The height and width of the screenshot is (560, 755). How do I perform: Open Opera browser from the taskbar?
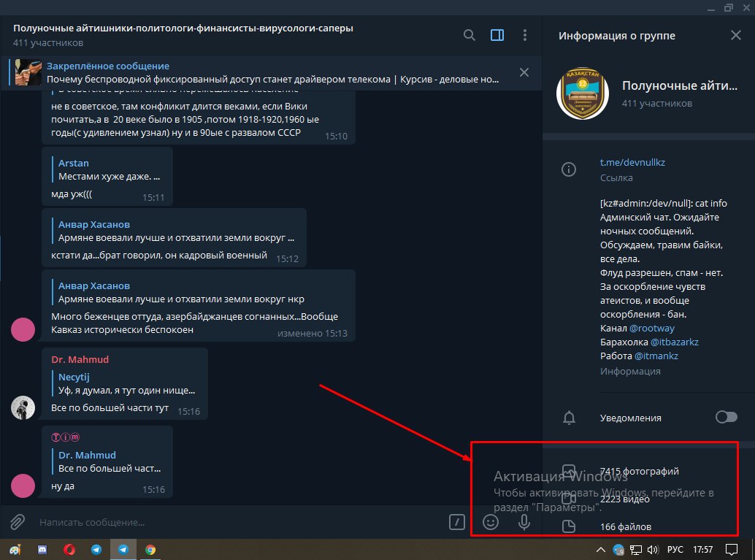point(69,549)
